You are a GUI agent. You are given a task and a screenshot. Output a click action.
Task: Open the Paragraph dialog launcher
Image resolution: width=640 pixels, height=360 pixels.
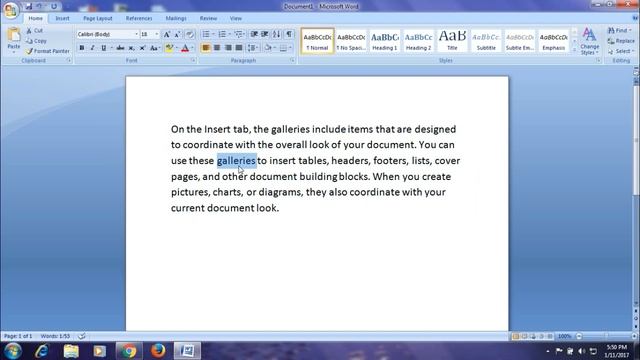293,60
